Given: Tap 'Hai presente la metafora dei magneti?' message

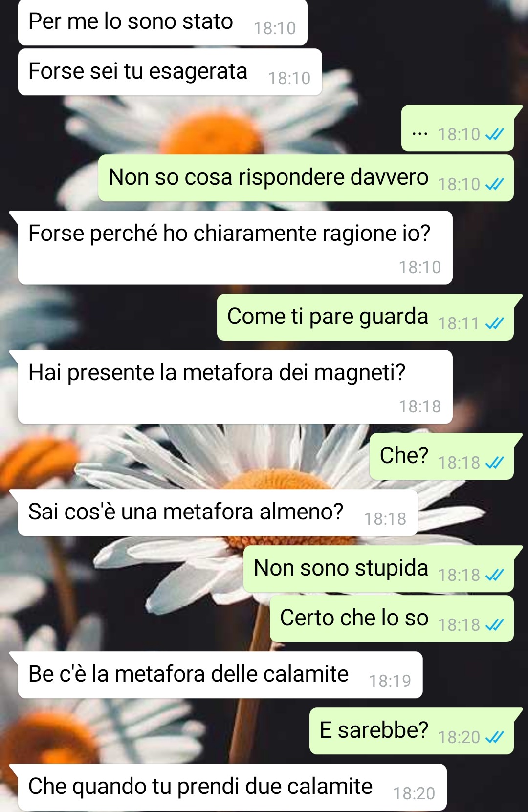Looking at the screenshot, I should pyautogui.click(x=235, y=387).
